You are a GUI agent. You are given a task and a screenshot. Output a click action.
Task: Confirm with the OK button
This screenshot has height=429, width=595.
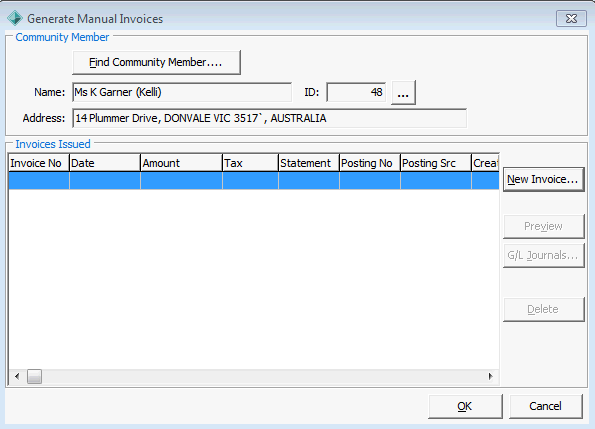[465, 406]
